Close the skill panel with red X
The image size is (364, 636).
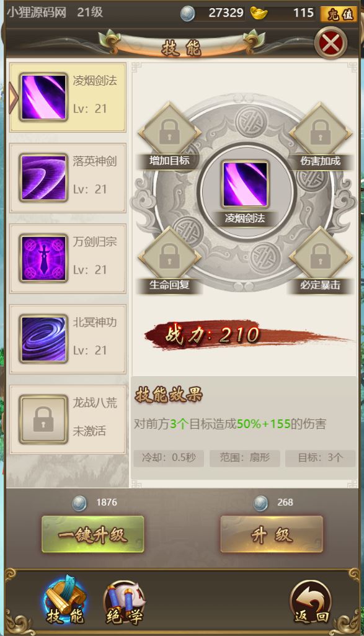point(331,43)
